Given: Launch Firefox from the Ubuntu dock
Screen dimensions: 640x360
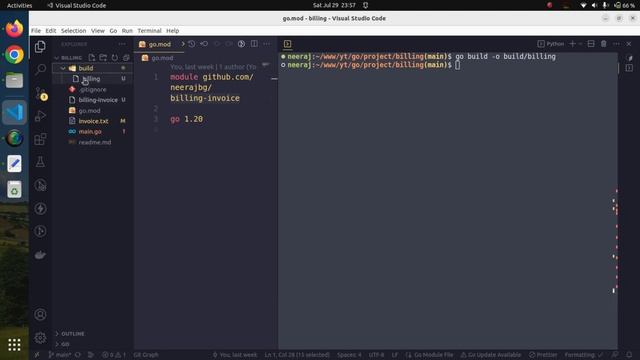Looking at the screenshot, I should (14, 29).
